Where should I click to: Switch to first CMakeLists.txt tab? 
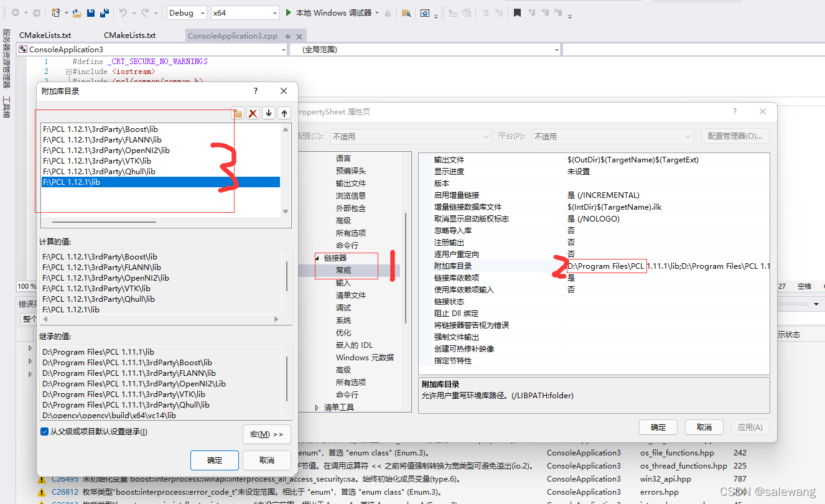coord(45,35)
